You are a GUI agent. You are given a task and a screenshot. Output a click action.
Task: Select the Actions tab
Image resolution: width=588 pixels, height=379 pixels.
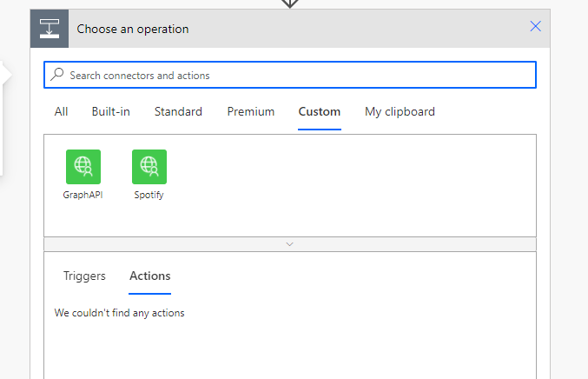pos(150,276)
